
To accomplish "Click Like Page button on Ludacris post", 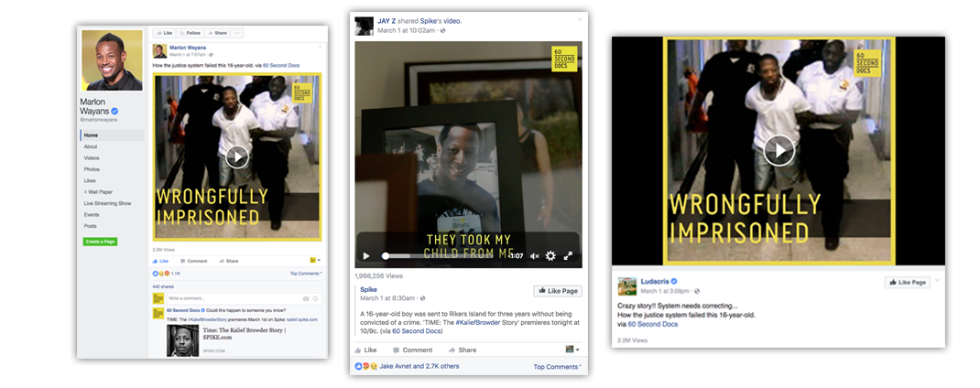I will [908, 283].
